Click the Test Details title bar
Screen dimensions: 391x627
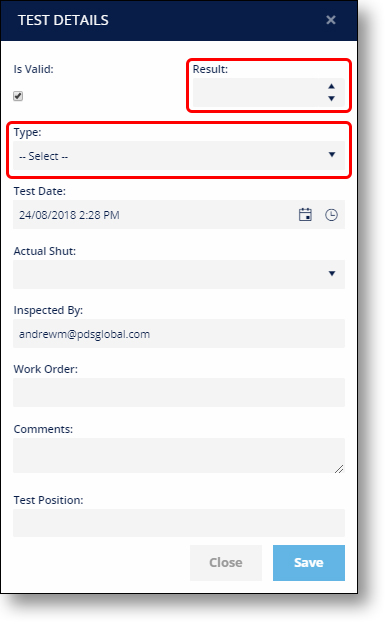point(179,20)
